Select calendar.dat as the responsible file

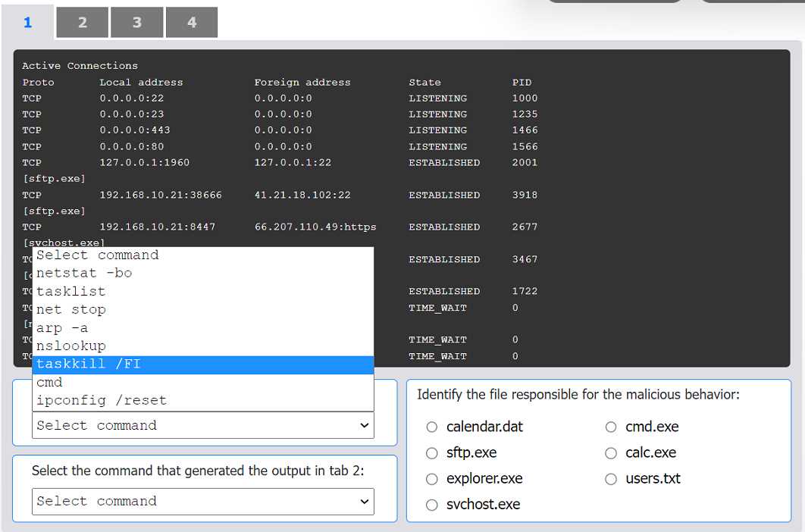[x=431, y=427]
